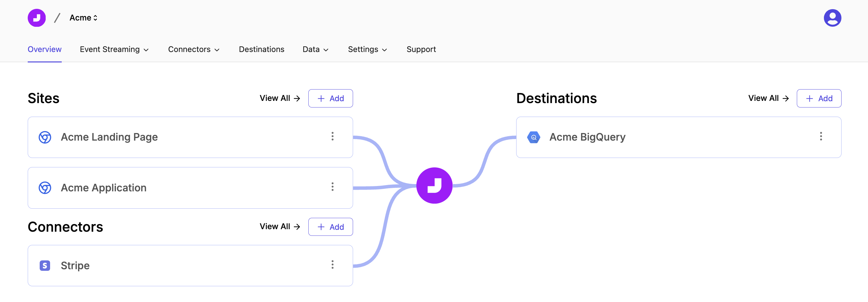868x302 pixels.
Task: Click the Acme Application browser icon
Action: tap(45, 188)
